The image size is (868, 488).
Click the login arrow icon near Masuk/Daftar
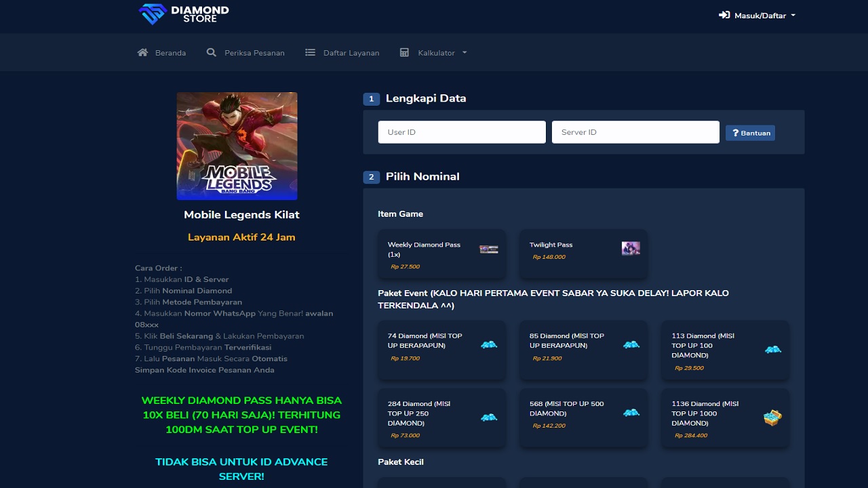coord(724,14)
